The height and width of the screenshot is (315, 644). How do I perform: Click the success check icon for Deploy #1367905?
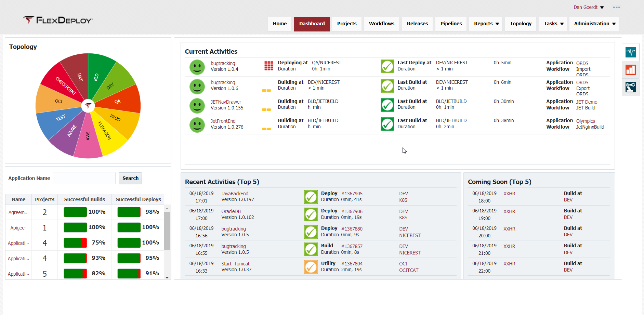[x=311, y=197]
